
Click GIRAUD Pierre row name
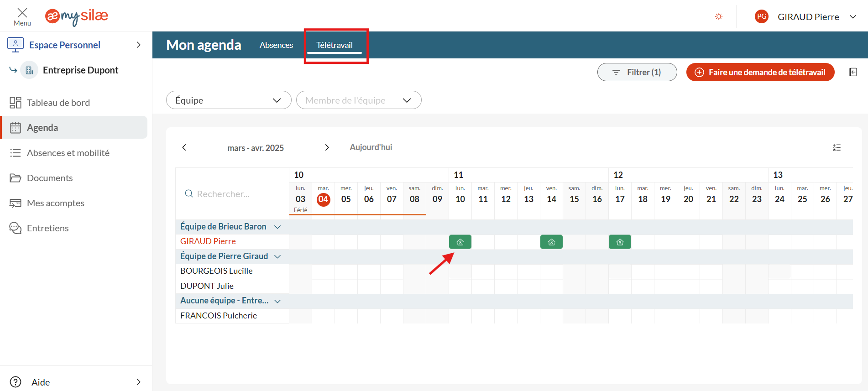pyautogui.click(x=208, y=241)
